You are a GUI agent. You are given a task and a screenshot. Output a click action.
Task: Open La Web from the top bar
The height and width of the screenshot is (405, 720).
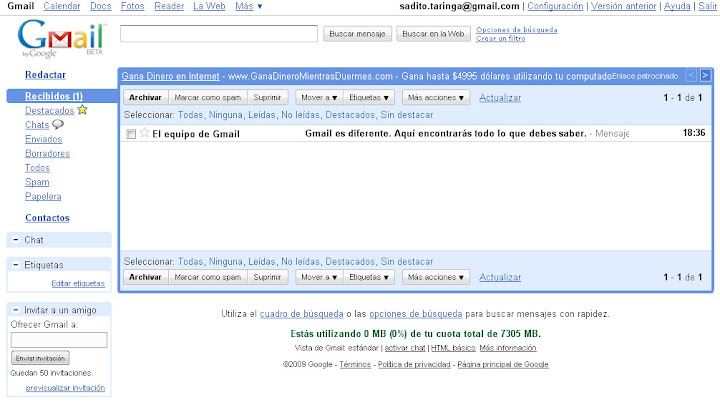pos(209,6)
